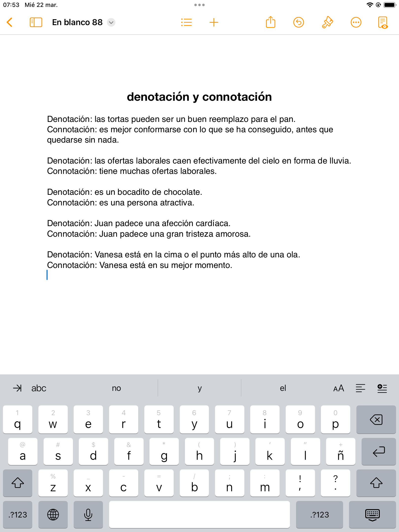Screen dimensions: 399x532
Task: Switch to the right .?123 numbers keyboard
Action: click(x=319, y=515)
